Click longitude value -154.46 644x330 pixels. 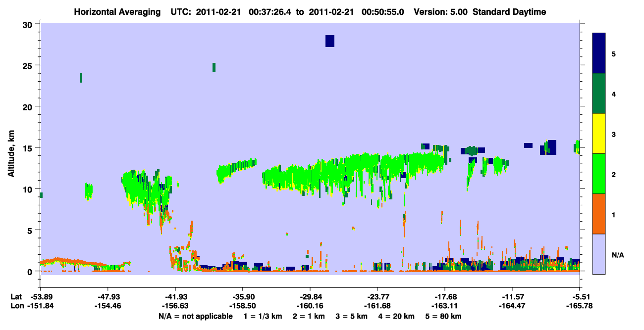[x=108, y=306]
